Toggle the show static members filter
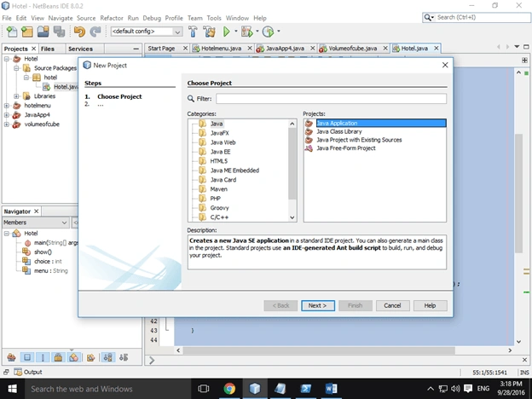 (43, 357)
